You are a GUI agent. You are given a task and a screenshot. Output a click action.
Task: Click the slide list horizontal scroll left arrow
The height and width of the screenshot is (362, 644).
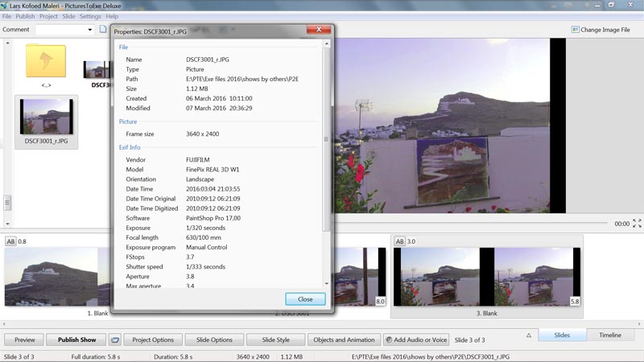4,324
